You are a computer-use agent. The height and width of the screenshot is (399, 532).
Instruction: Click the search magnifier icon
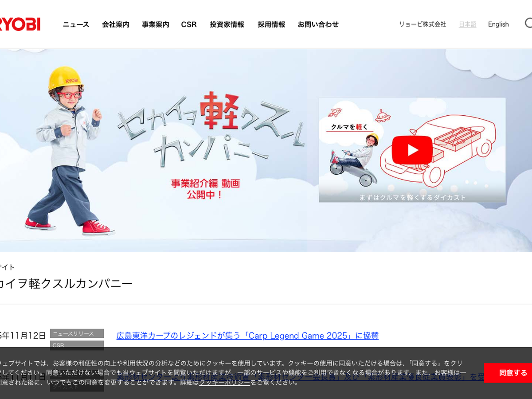(x=528, y=23)
